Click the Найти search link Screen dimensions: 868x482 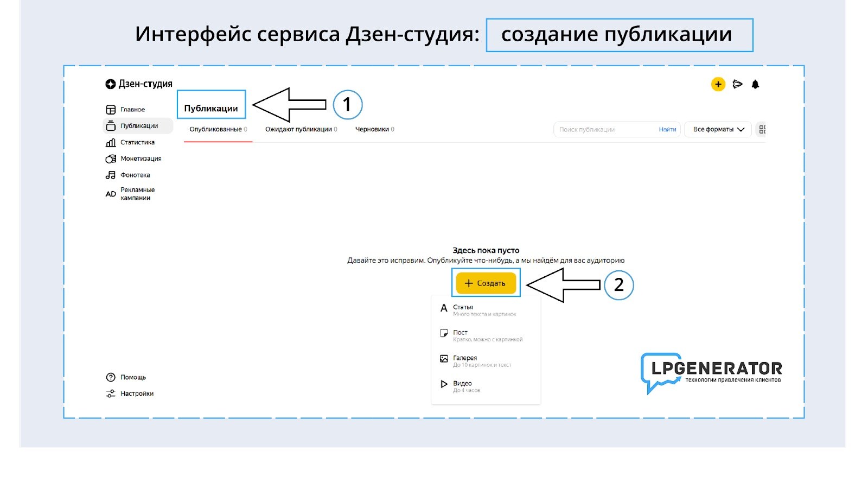point(667,129)
